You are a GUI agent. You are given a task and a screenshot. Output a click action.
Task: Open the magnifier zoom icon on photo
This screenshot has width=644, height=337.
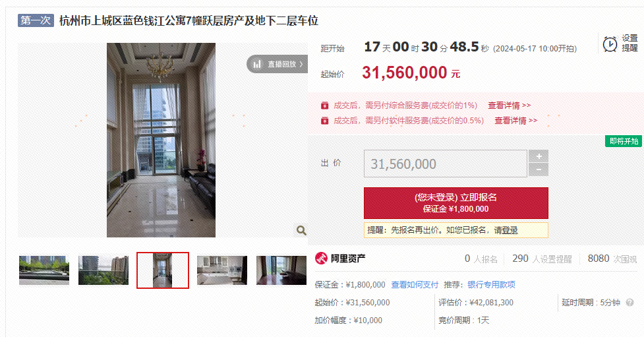click(x=301, y=230)
